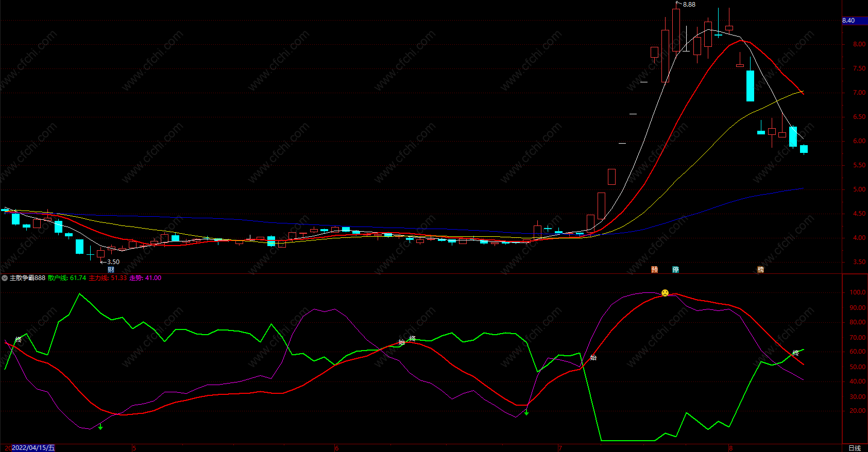Viewport: 868px width, 452px height.
Task: Click the month 5 timeline marker
Action: point(134,448)
